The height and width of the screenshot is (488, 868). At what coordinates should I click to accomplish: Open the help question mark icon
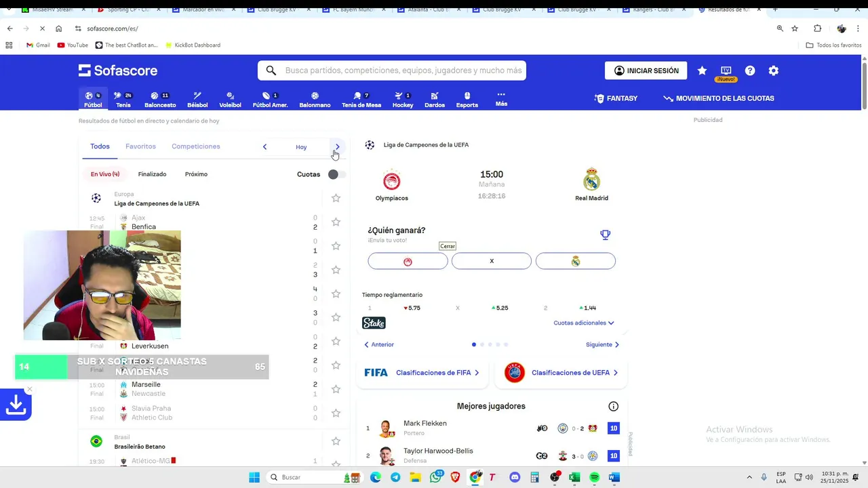coord(750,70)
